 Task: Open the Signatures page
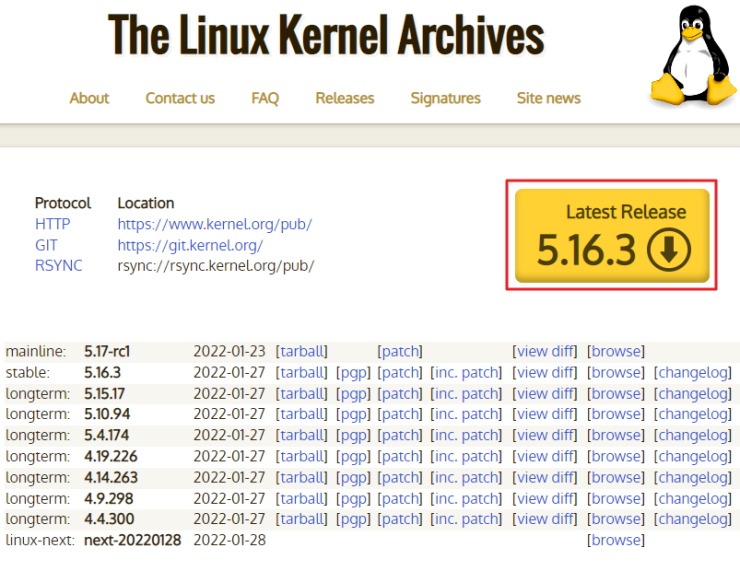click(x=446, y=98)
